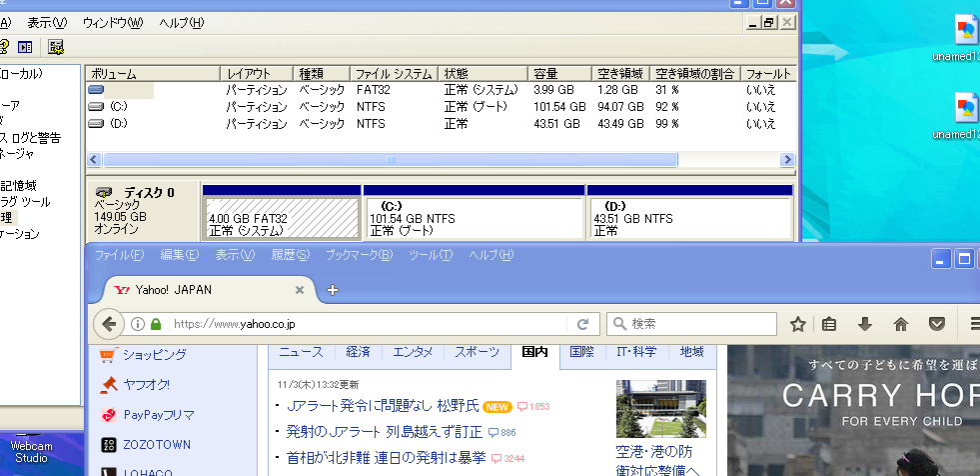The image size is (980, 476).
Task: Open the ヘルプ(H) menu in Disk Management
Action: tap(181, 23)
